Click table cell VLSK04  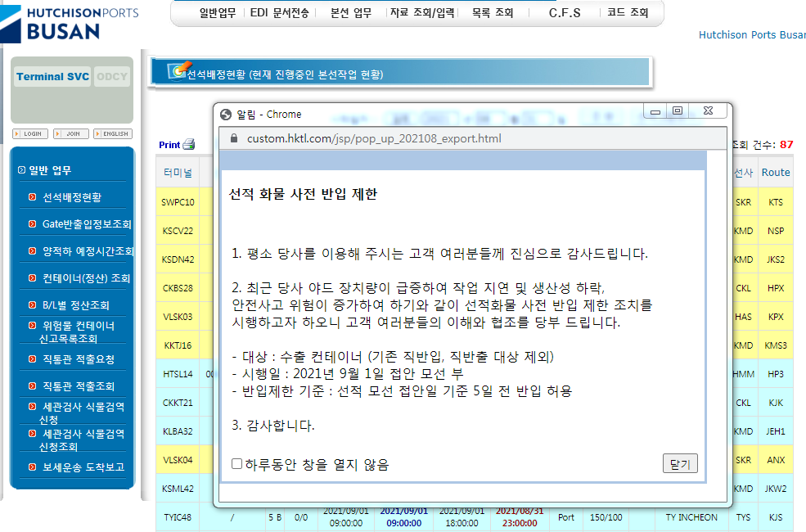pos(178,460)
